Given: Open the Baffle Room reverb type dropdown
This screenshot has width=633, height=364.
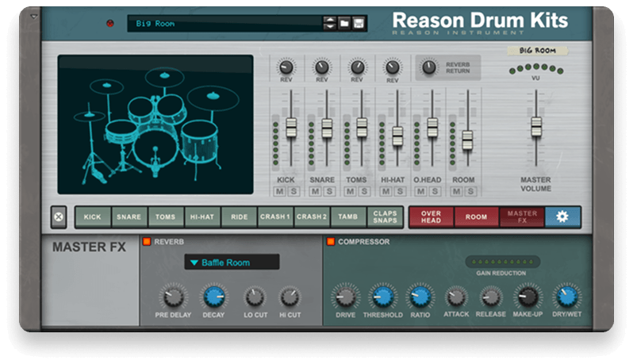Looking at the screenshot, I should coord(232,262).
